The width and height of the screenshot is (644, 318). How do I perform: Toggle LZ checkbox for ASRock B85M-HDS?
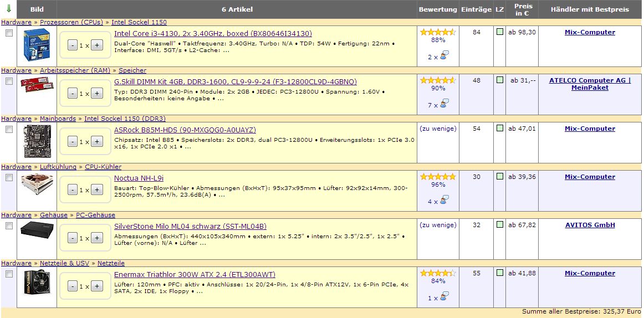(x=500, y=128)
